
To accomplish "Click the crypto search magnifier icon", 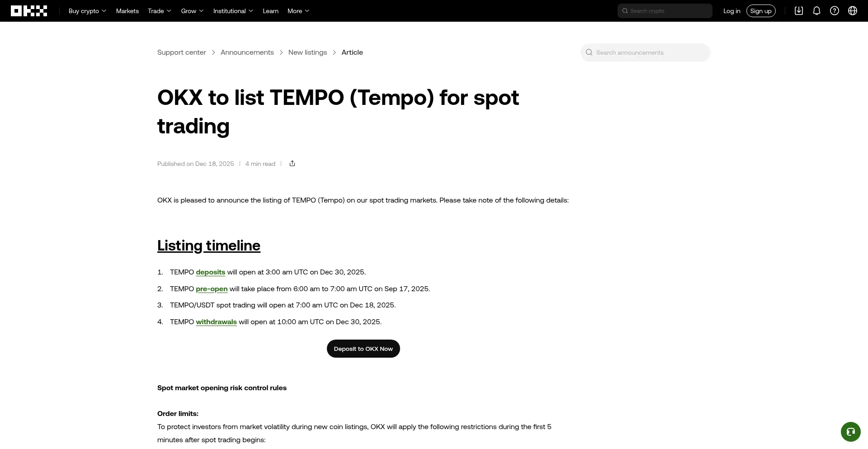I will [625, 10].
